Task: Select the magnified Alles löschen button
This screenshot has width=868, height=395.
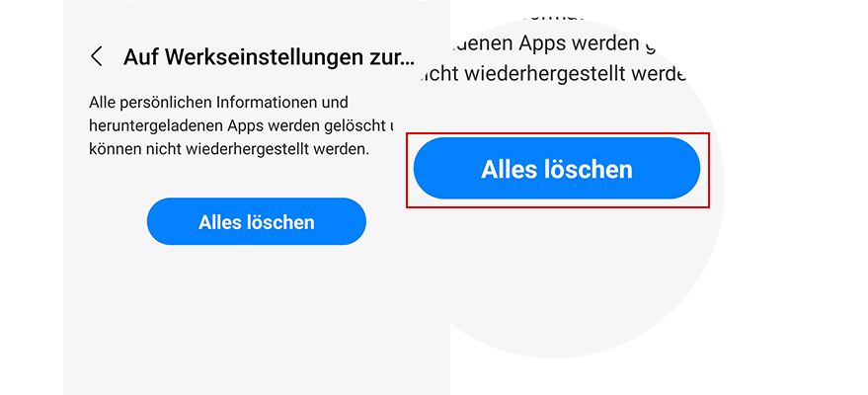Action: 557,169
